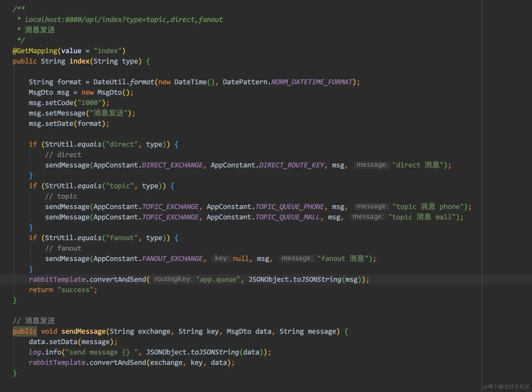Click DIRECT_ROUTE_KEY constant
Image resolution: width=532 pixels, height=392 pixels.
click(x=292, y=165)
